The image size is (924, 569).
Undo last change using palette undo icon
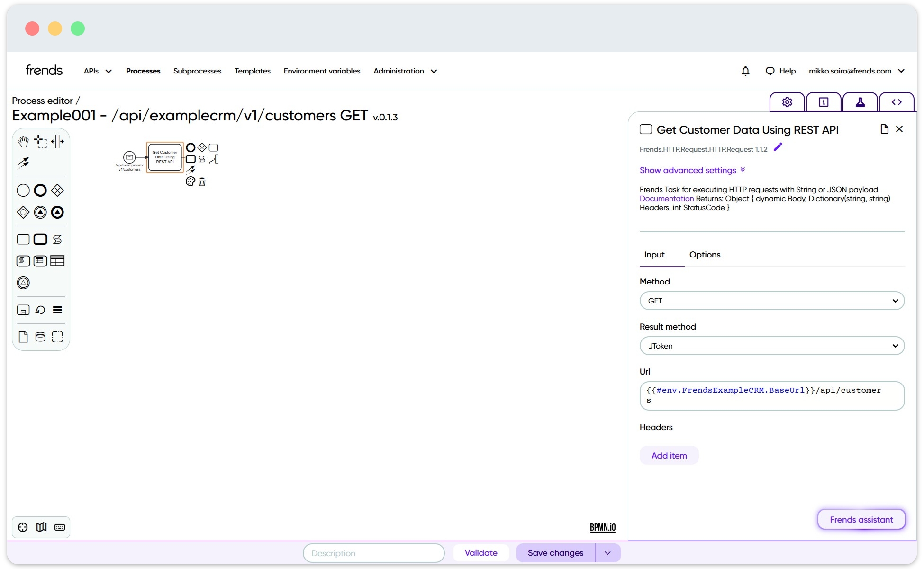click(40, 310)
